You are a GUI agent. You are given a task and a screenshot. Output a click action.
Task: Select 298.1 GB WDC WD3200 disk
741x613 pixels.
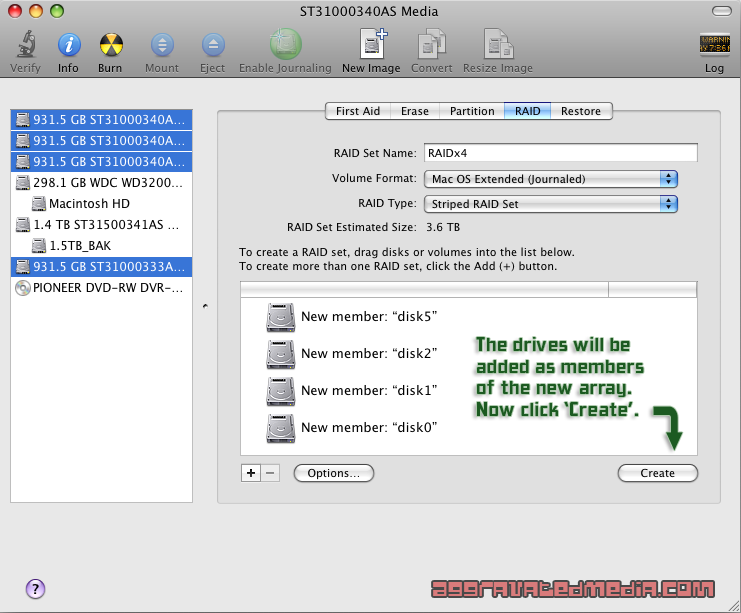(x=101, y=182)
